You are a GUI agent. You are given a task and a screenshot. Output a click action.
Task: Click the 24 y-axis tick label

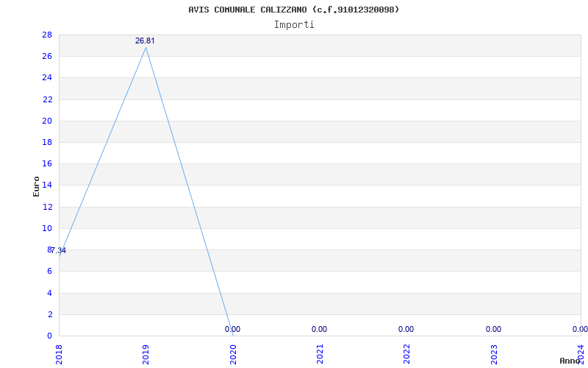47,78
